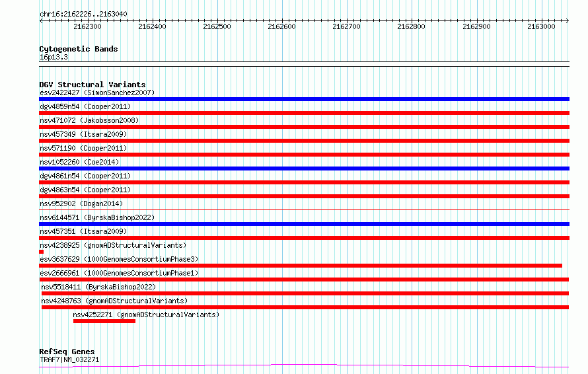Viewport: 588px width, 374px height.
Task: Click ruler position 2162500
Action: (x=217, y=26)
